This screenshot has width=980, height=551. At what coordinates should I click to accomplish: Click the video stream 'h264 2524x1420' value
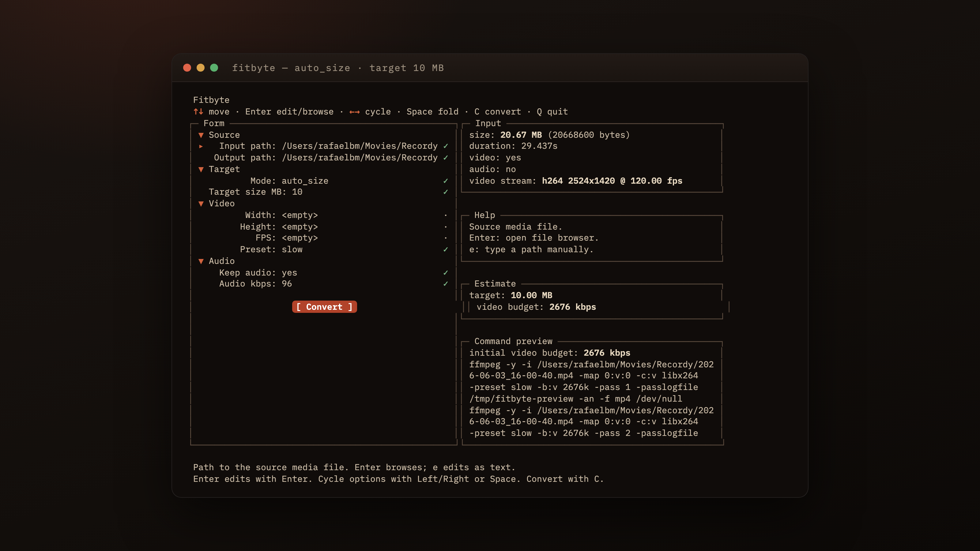(x=578, y=181)
